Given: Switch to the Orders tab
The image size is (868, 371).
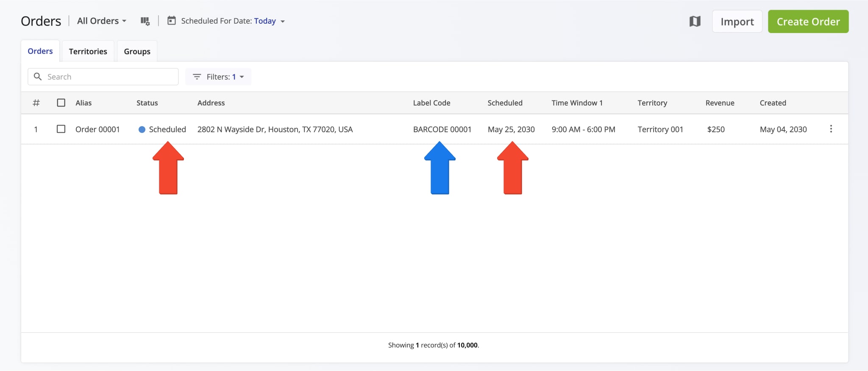Looking at the screenshot, I should coord(40,51).
